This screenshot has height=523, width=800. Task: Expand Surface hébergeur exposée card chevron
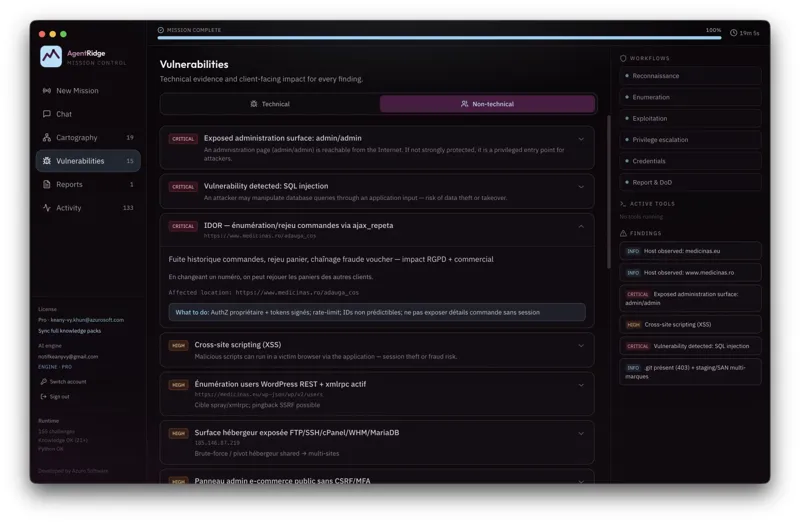point(581,434)
